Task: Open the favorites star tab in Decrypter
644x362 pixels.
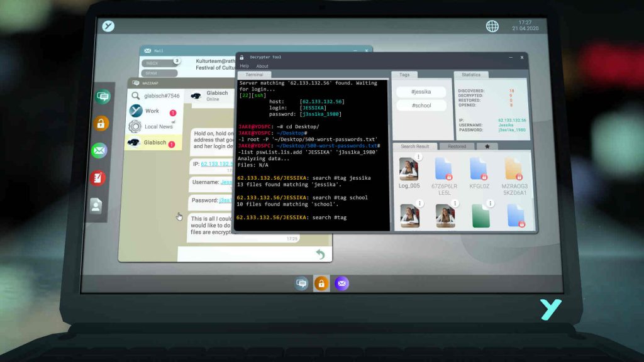Action: click(487, 146)
